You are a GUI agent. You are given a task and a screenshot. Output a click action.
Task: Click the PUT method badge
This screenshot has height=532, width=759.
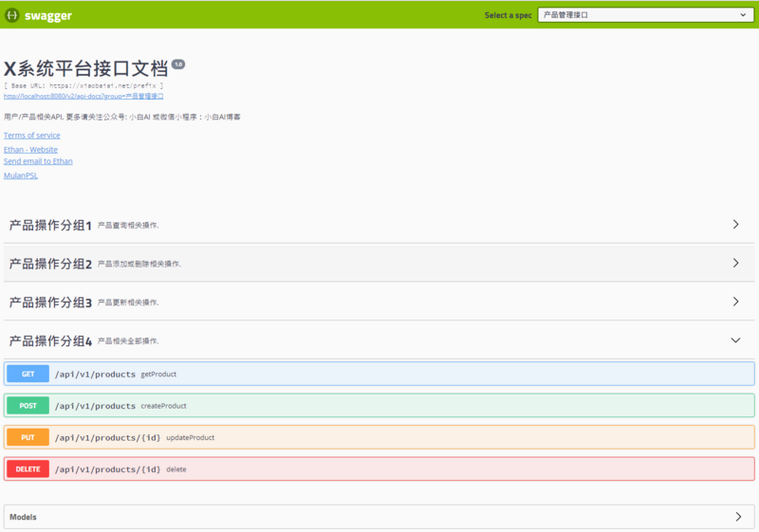pos(28,437)
